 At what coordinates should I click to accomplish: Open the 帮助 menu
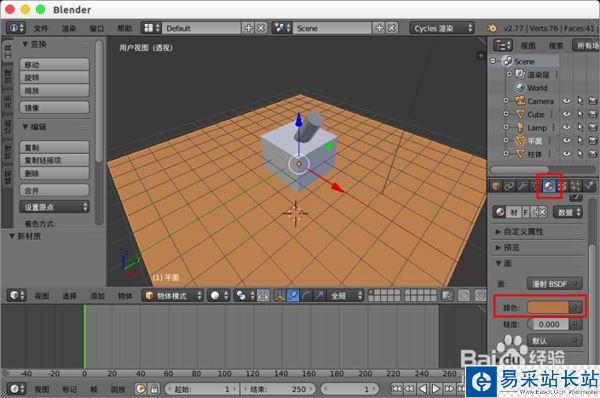point(124,28)
